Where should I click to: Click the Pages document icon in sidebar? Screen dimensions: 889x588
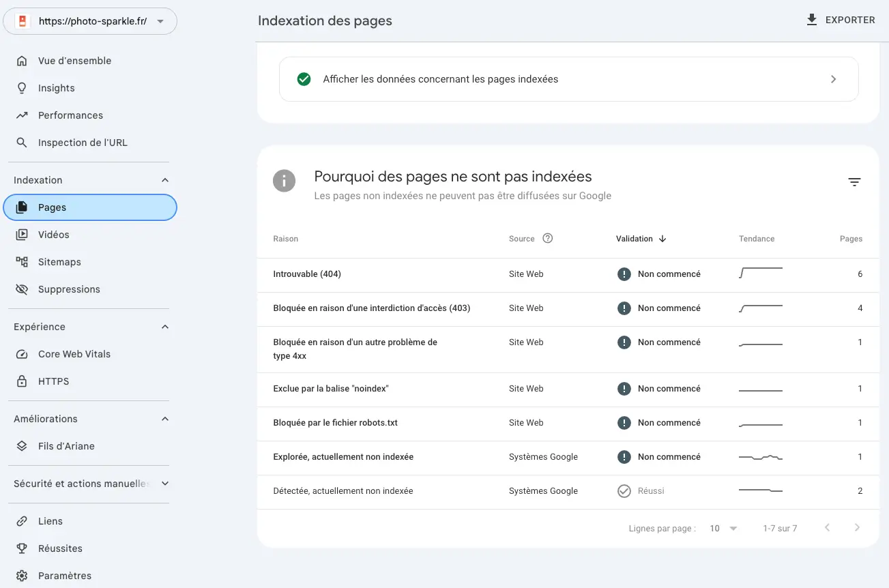click(x=22, y=207)
